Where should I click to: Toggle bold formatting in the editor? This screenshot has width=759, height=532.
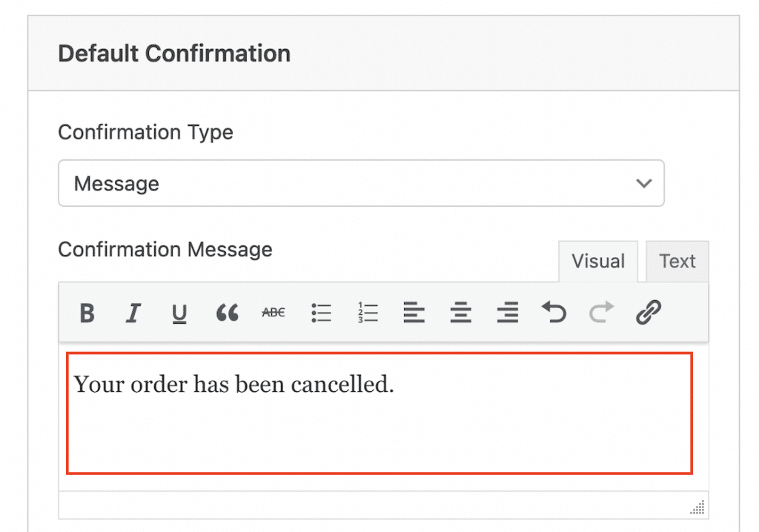coord(87,313)
